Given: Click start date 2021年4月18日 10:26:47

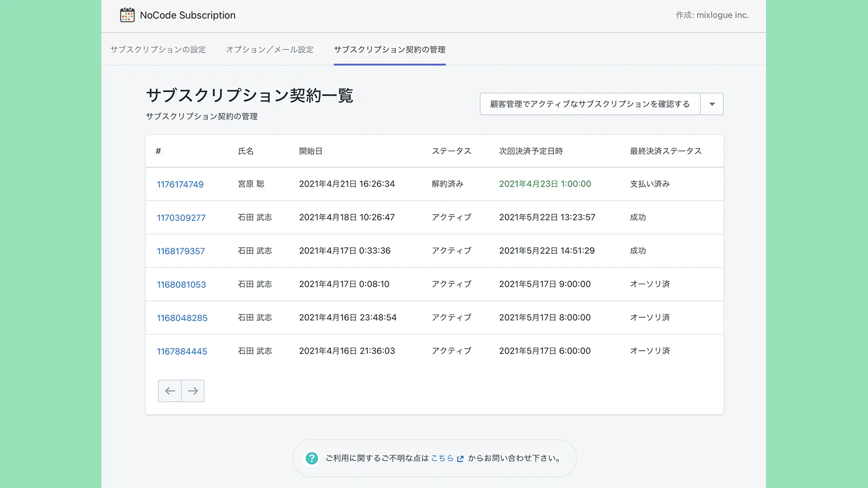Looking at the screenshot, I should coord(347,217).
